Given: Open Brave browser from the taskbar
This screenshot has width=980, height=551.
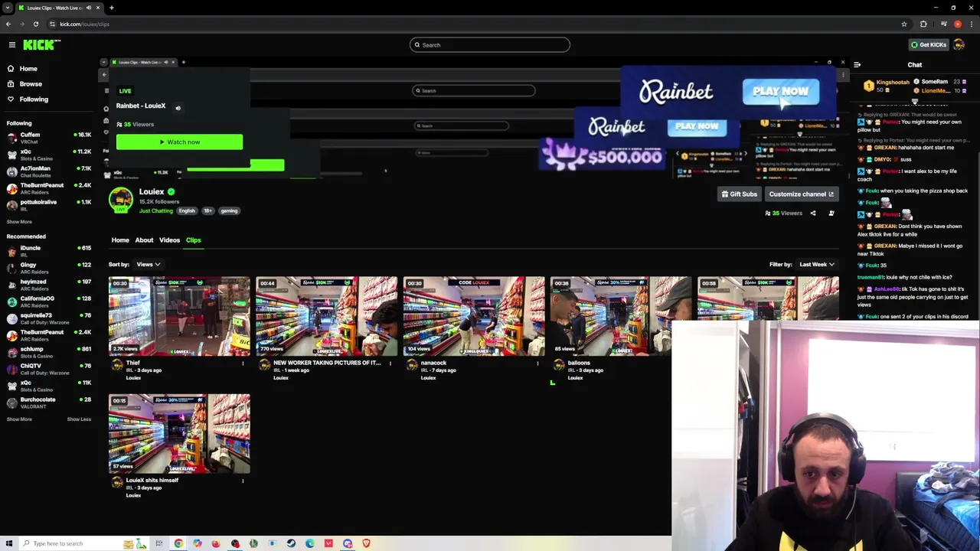Looking at the screenshot, I should click(366, 543).
